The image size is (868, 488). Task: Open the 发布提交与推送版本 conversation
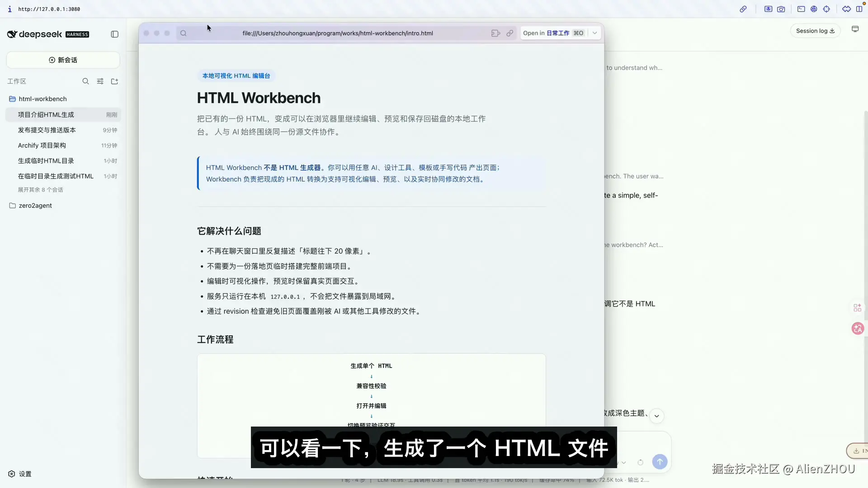tap(63, 130)
